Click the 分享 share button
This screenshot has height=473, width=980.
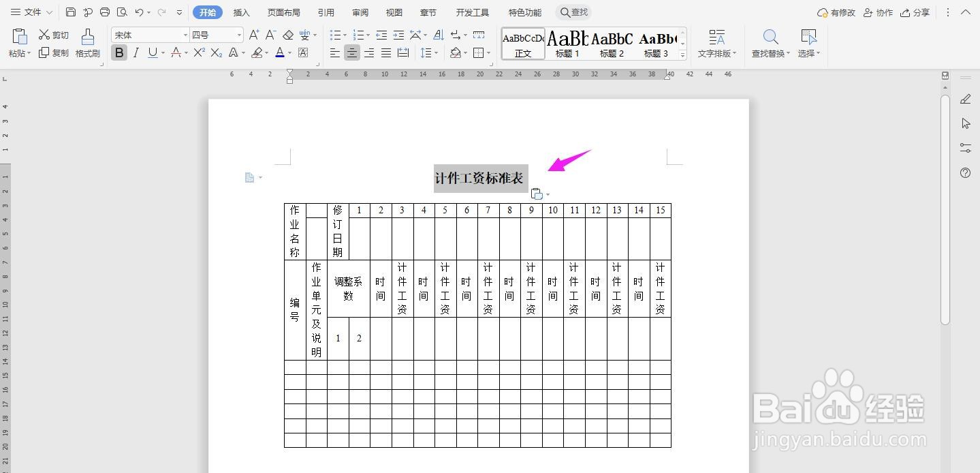(915, 12)
